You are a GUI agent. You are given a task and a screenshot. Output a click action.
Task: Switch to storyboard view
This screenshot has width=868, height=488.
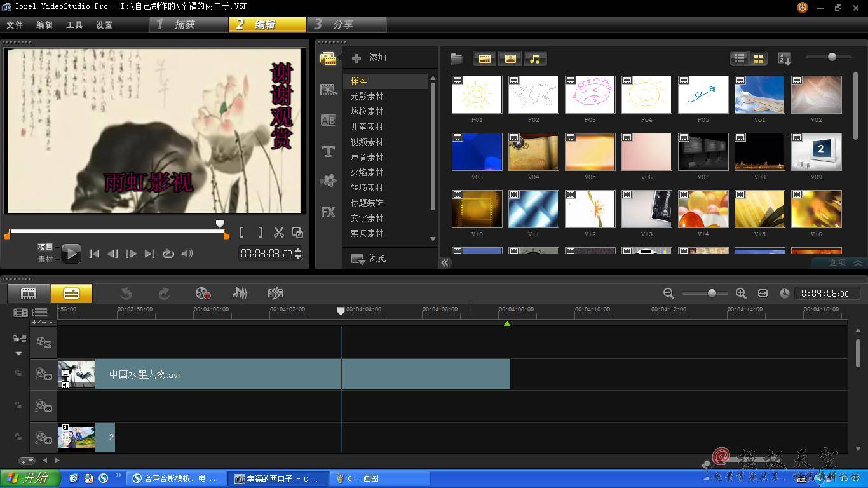[29, 294]
